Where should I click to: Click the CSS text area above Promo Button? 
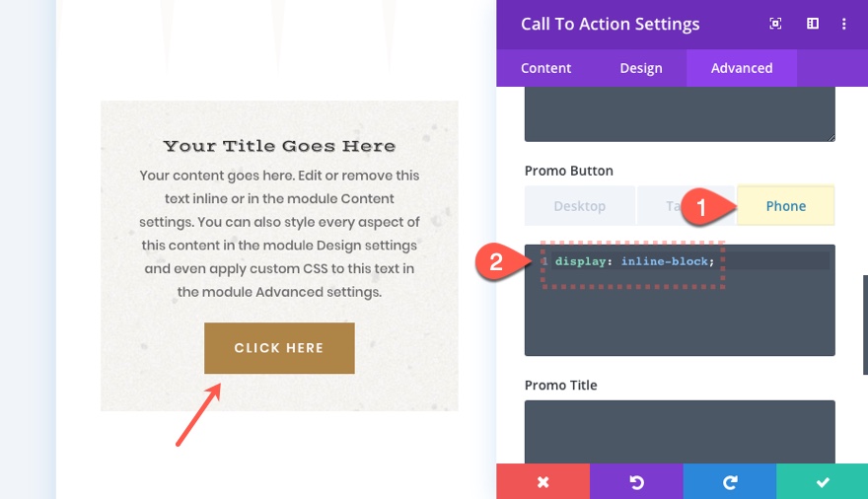tap(680, 113)
